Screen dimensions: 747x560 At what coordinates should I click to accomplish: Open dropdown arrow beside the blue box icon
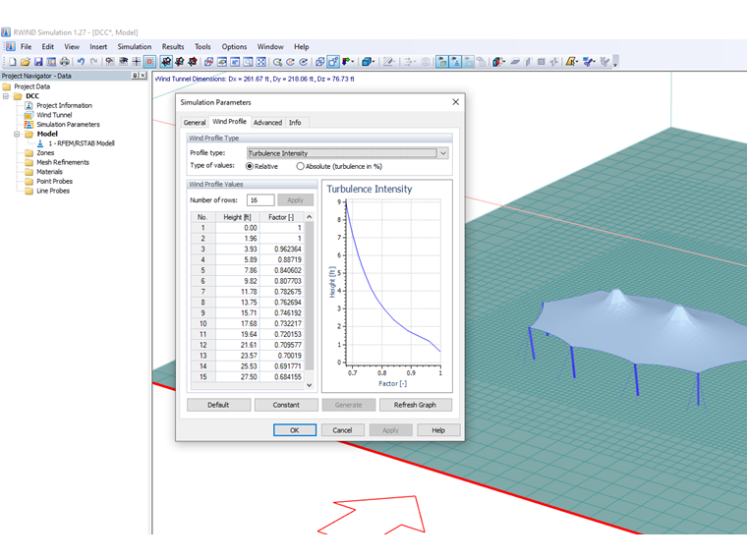pos(373,62)
